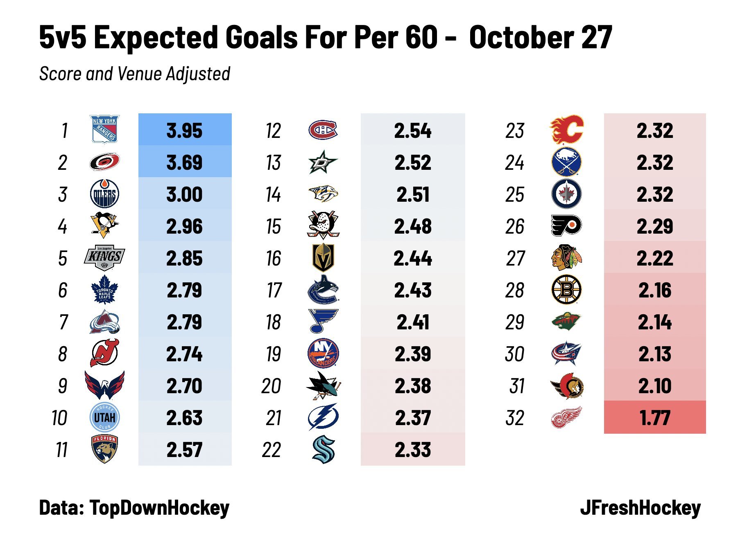Screen dimensions: 756x545
Task: Click the Boston Bruins logo
Action: click(567, 290)
